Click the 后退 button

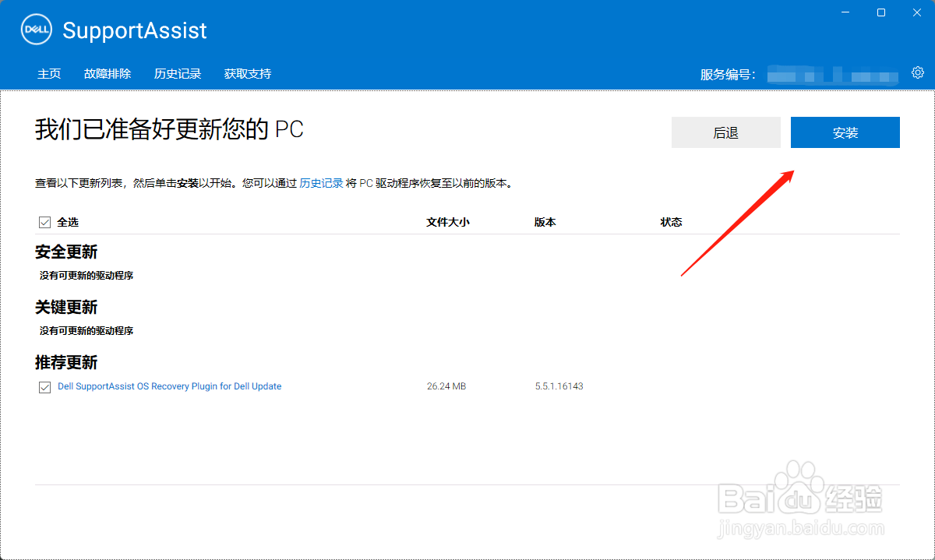726,132
